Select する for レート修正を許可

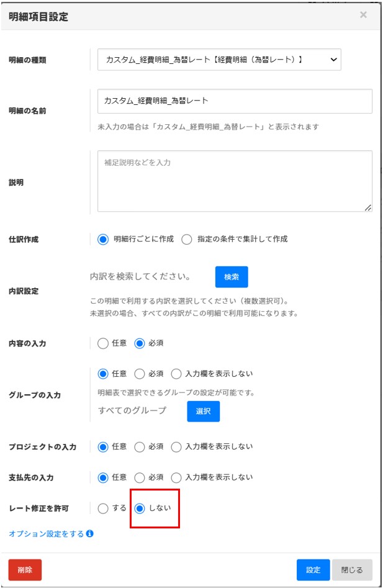[103, 509]
